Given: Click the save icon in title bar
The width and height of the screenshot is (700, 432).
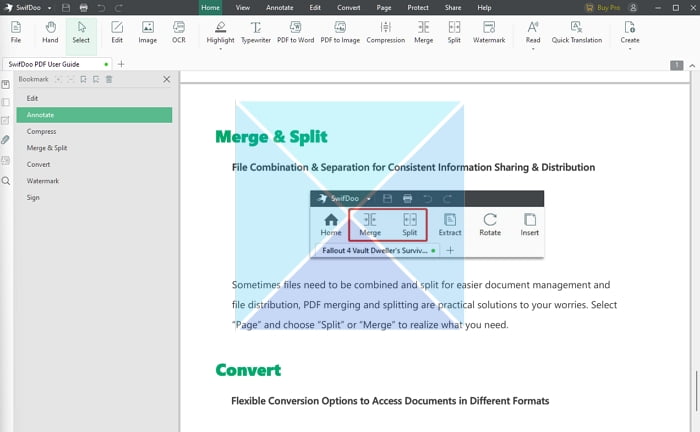Looking at the screenshot, I should 66,8.
